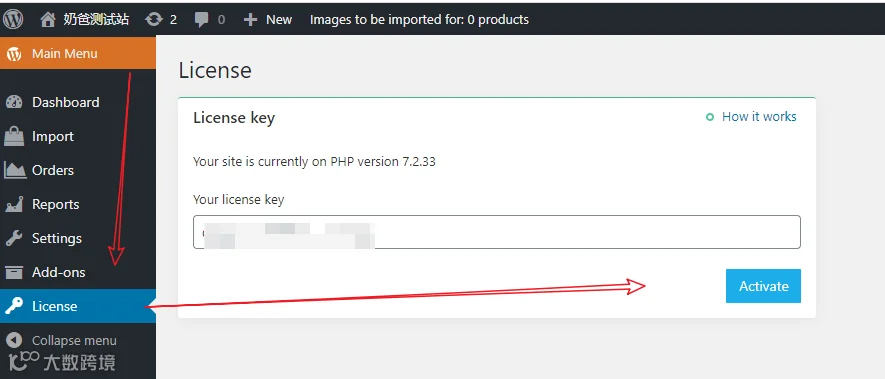The width and height of the screenshot is (885, 379).
Task: Click the Dashboard gauge icon in sidebar
Action: click(14, 102)
